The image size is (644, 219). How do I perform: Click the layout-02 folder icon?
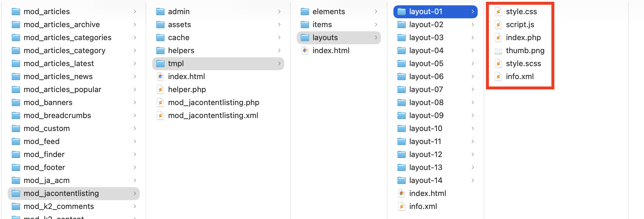coord(402,24)
